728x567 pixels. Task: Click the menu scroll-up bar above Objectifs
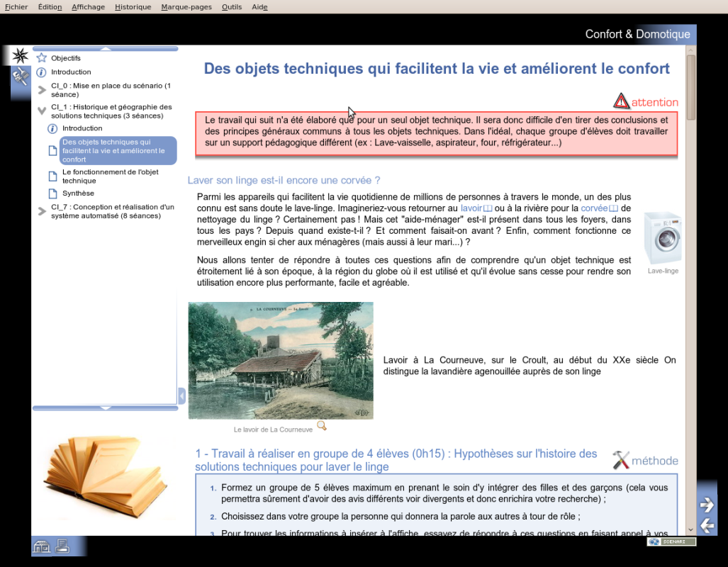click(106, 49)
